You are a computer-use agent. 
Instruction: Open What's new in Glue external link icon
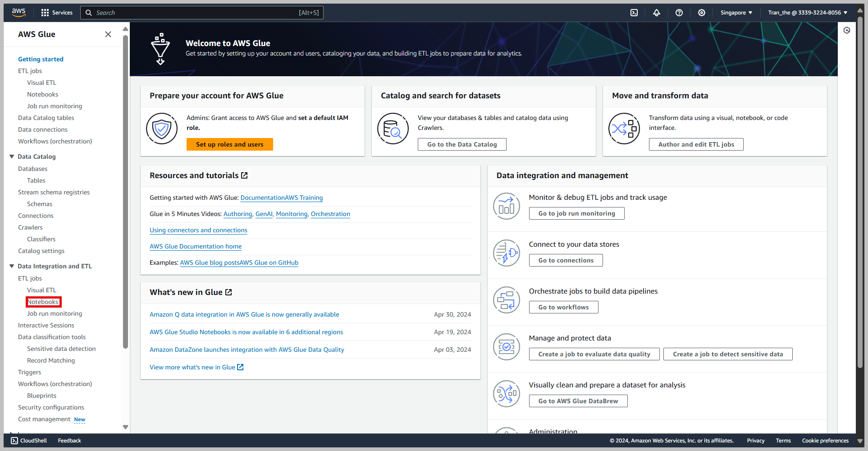tap(229, 292)
